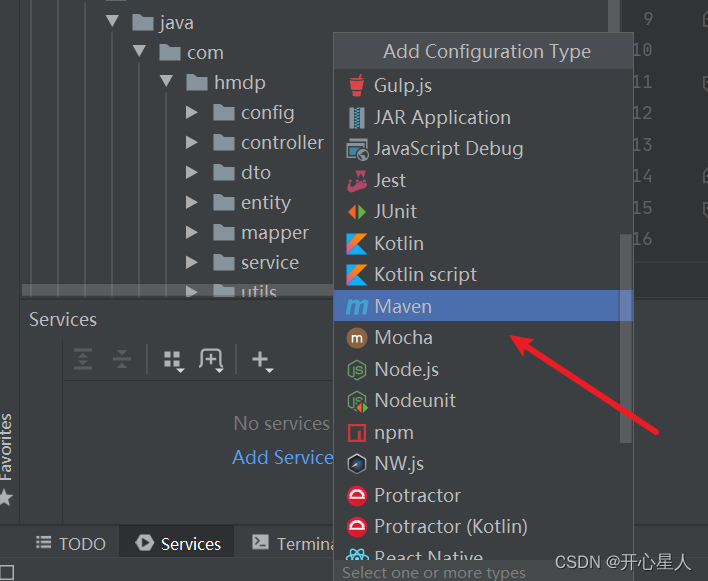Click line number 12 in editor gutter
The width and height of the screenshot is (708, 581).
[x=642, y=113]
